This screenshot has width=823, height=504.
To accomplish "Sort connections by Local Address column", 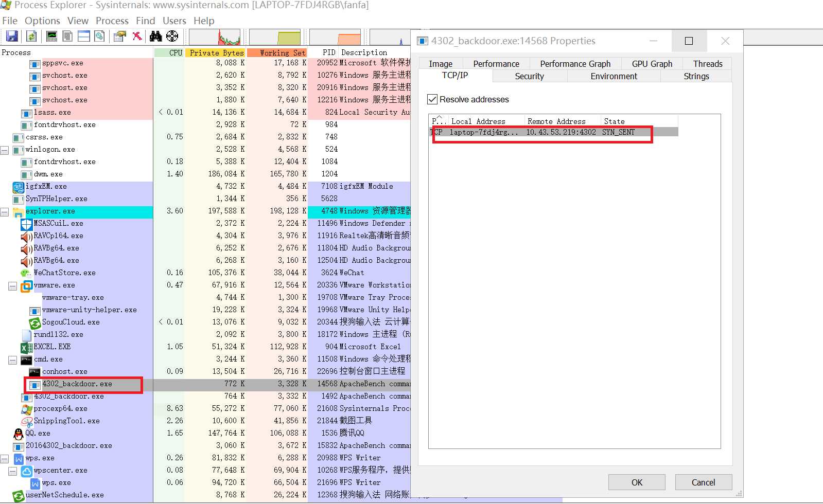I will click(x=486, y=121).
